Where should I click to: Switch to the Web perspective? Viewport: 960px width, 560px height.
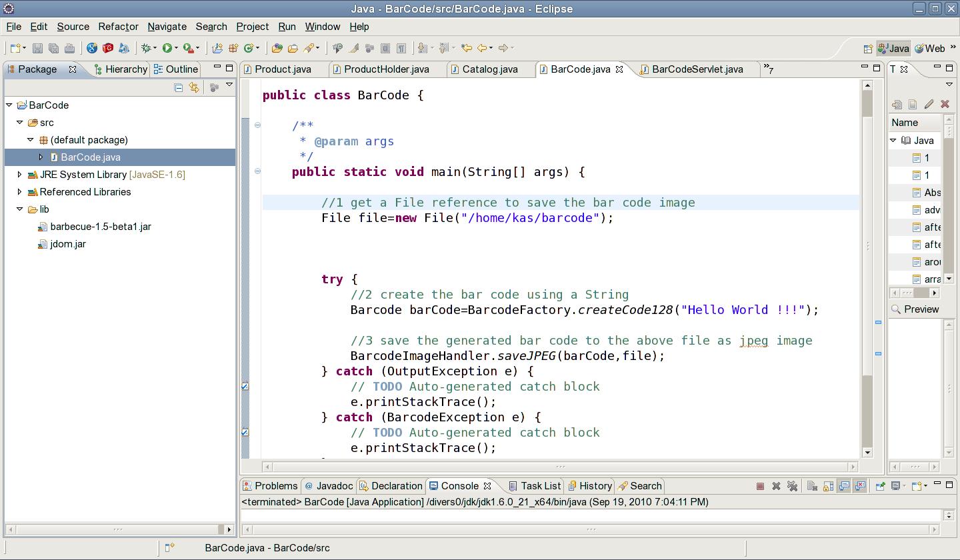click(x=933, y=47)
